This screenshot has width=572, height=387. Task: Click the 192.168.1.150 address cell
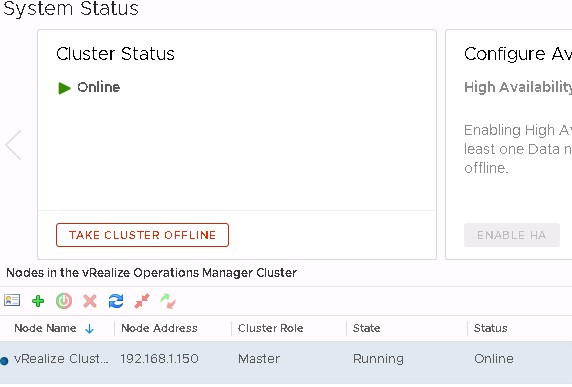pyautogui.click(x=159, y=359)
